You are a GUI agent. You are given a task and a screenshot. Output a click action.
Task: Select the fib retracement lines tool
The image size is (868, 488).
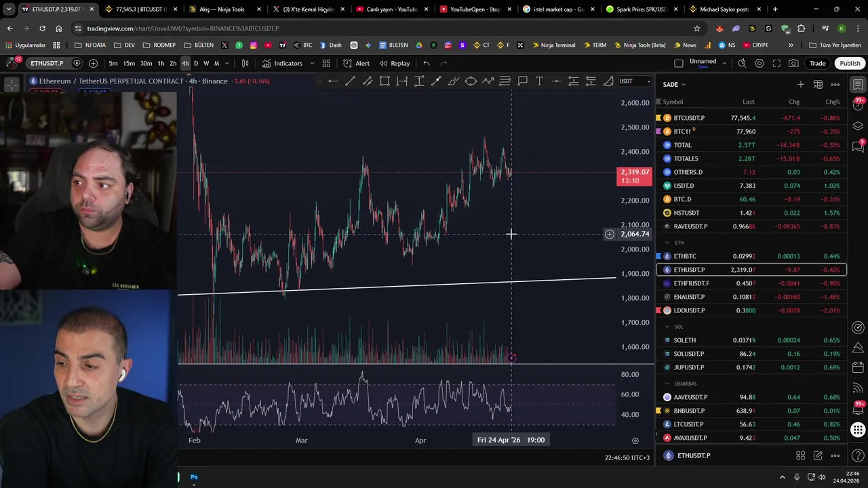pyautogui.click(x=505, y=81)
